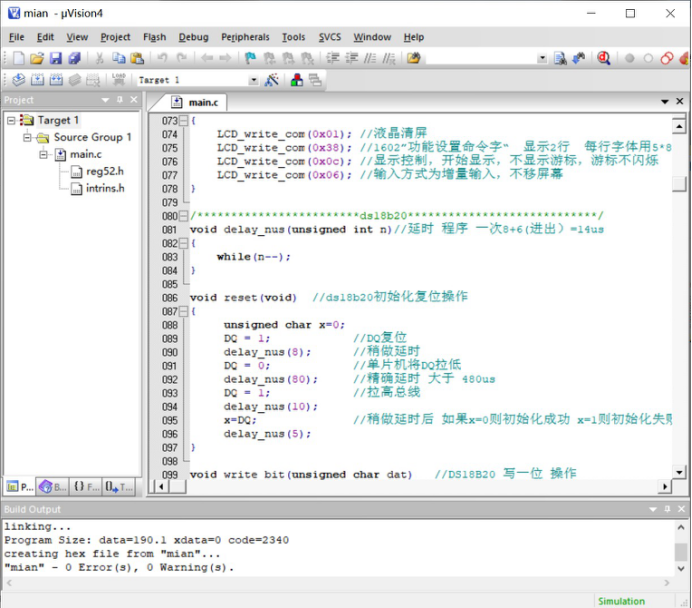
Task: Open the Target 1 selection dropdown
Action: pos(253,80)
